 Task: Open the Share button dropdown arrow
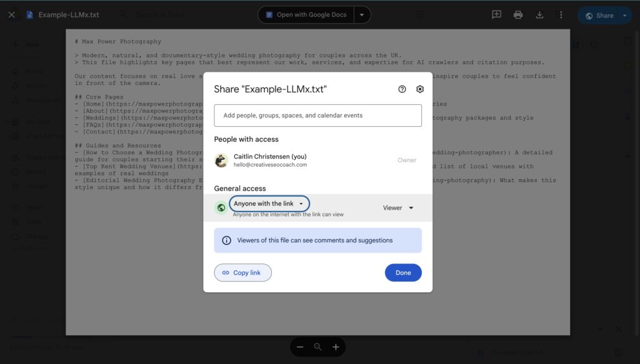[x=625, y=14]
